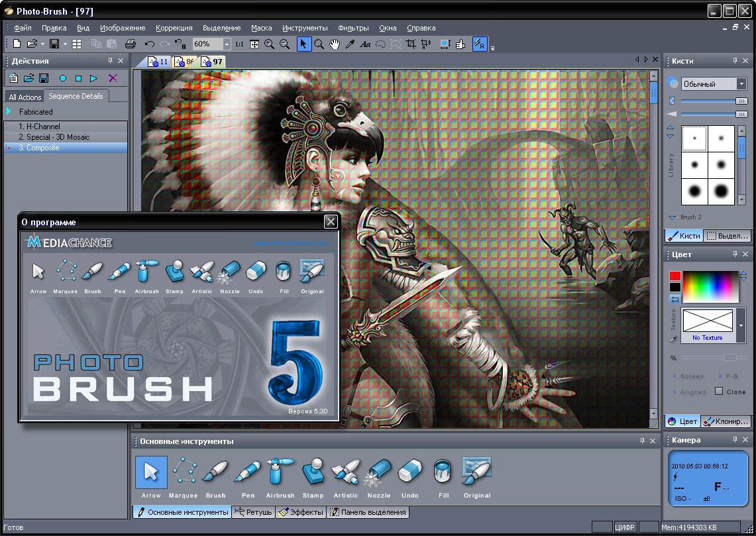Open dropdown arrow beside open folder icon

coord(42,44)
